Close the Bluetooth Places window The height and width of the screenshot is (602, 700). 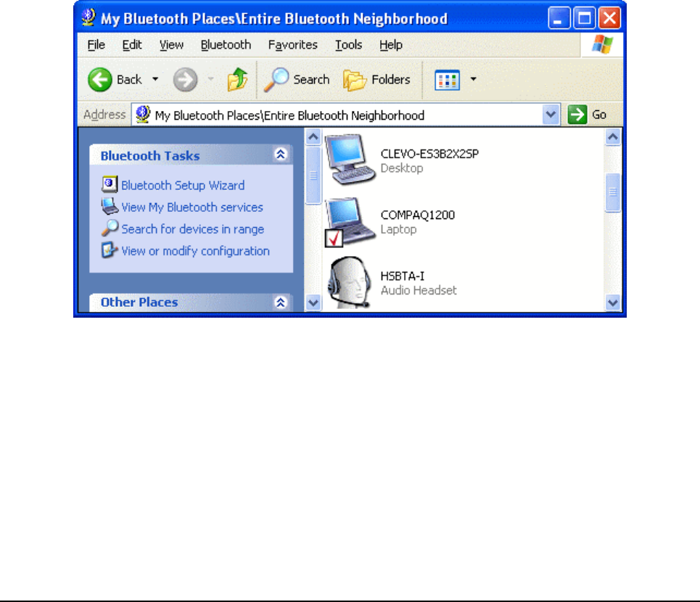tap(609, 18)
